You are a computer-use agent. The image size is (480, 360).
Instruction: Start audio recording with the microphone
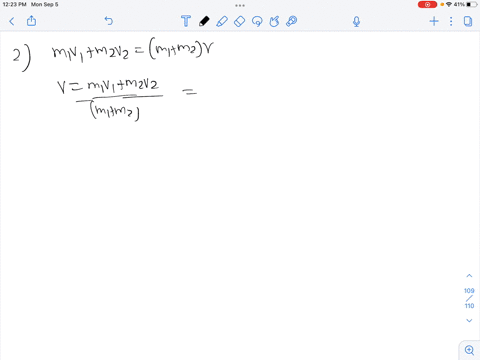[x=356, y=22]
